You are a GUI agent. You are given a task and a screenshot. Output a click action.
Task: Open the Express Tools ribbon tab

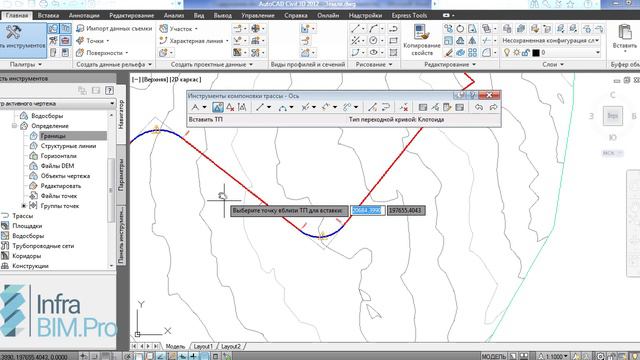409,16
